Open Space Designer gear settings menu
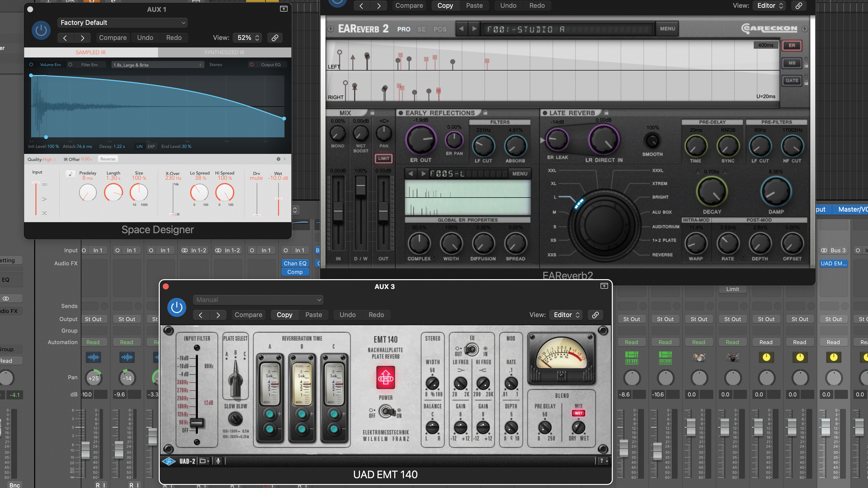868x488 pixels. tap(278, 159)
